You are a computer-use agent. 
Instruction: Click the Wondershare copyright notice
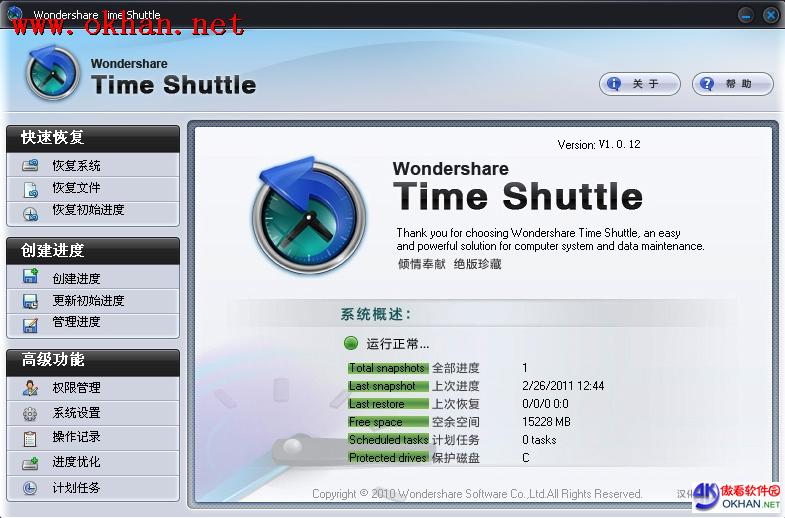477,494
